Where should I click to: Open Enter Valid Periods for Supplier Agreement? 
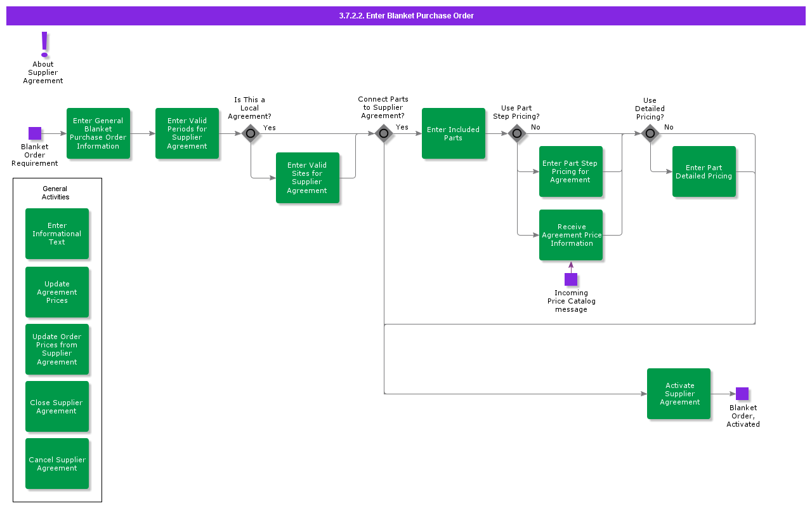(187, 133)
